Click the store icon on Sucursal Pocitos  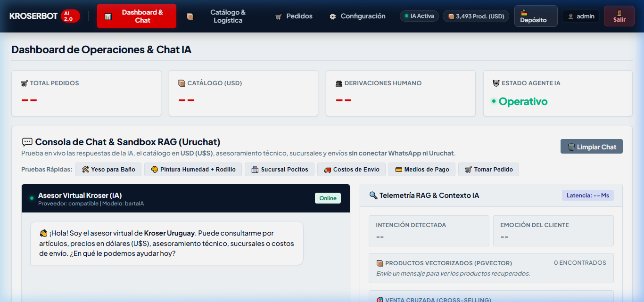(255, 170)
